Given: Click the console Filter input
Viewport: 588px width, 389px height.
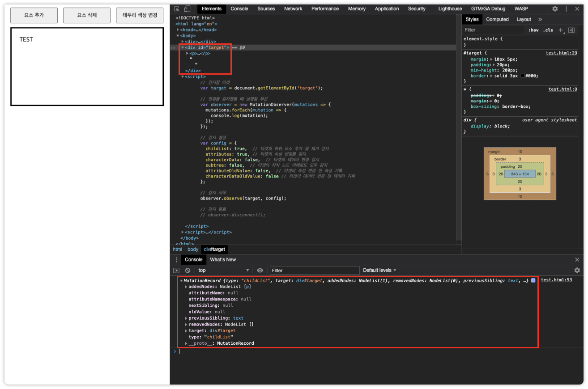Looking at the screenshot, I should [315, 271].
